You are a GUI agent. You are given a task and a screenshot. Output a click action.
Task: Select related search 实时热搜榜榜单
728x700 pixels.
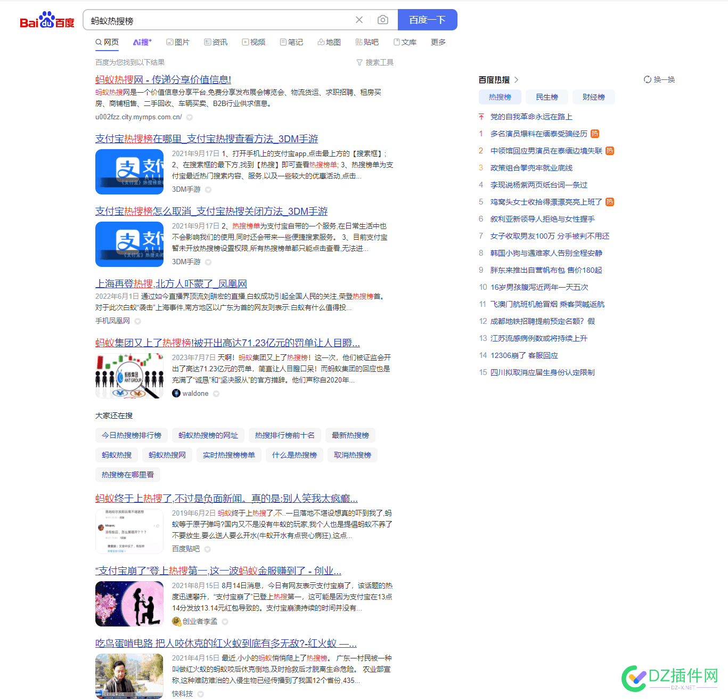point(229,455)
